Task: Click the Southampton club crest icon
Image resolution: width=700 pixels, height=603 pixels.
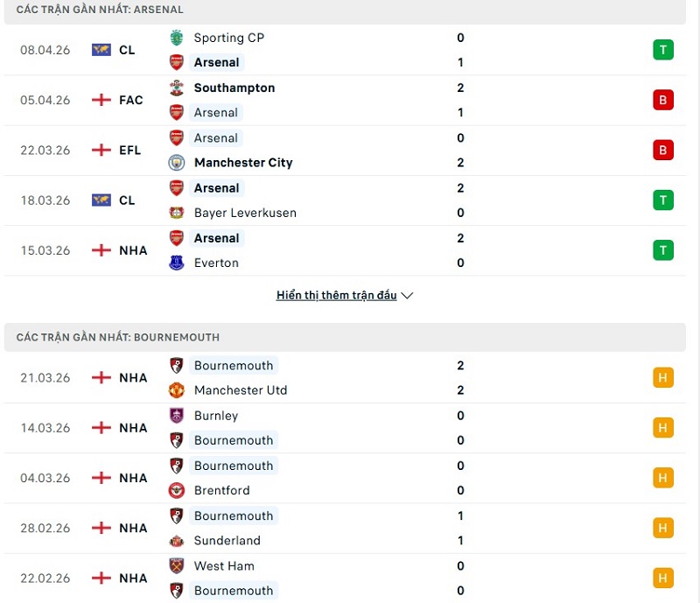Action: point(177,88)
